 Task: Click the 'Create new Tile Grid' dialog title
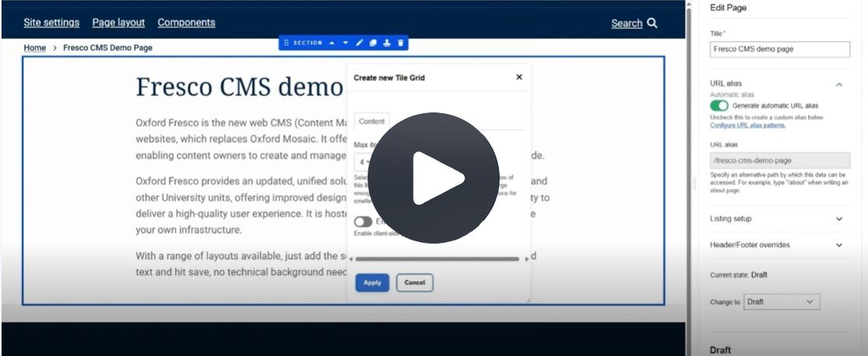coord(390,77)
